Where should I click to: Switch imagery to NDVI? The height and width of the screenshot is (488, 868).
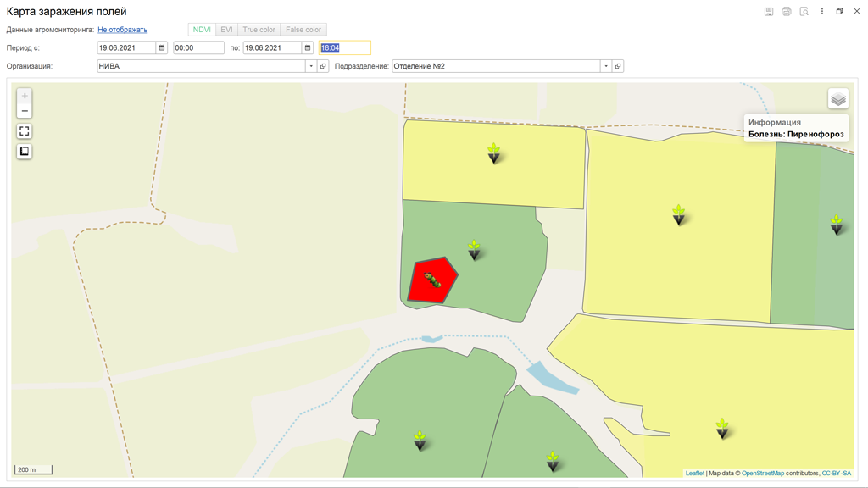[x=202, y=30]
